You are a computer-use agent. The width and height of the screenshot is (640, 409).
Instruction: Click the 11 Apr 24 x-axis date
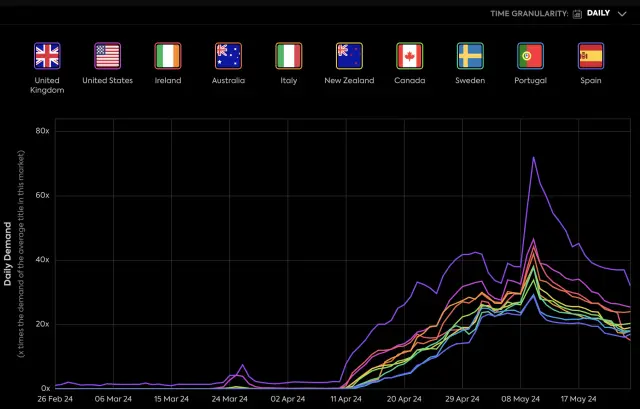(345, 397)
